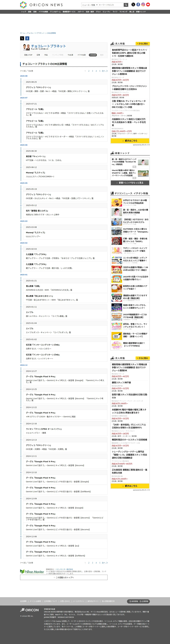Open グルメ in the navigation bar
Screen dimensions: 170x644
(x=98, y=12)
